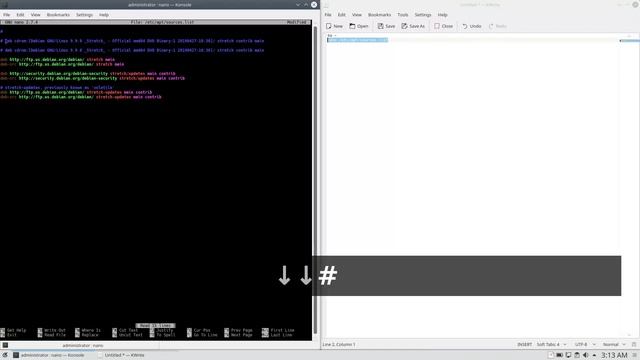
Task: Open KWrite View menu
Action: pyautogui.click(x=357, y=15)
